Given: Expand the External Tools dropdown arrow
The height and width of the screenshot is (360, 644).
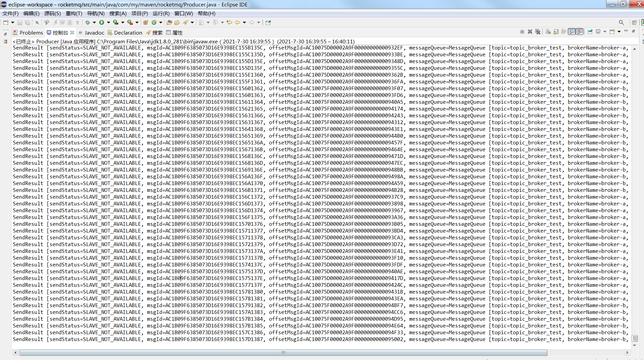Looking at the screenshot, I should (x=137, y=22).
